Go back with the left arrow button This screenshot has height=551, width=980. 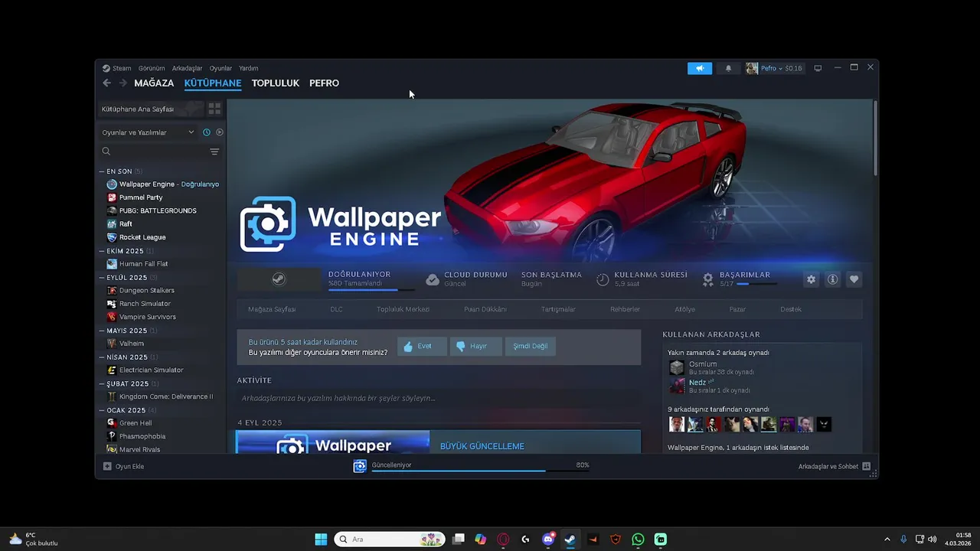(107, 83)
